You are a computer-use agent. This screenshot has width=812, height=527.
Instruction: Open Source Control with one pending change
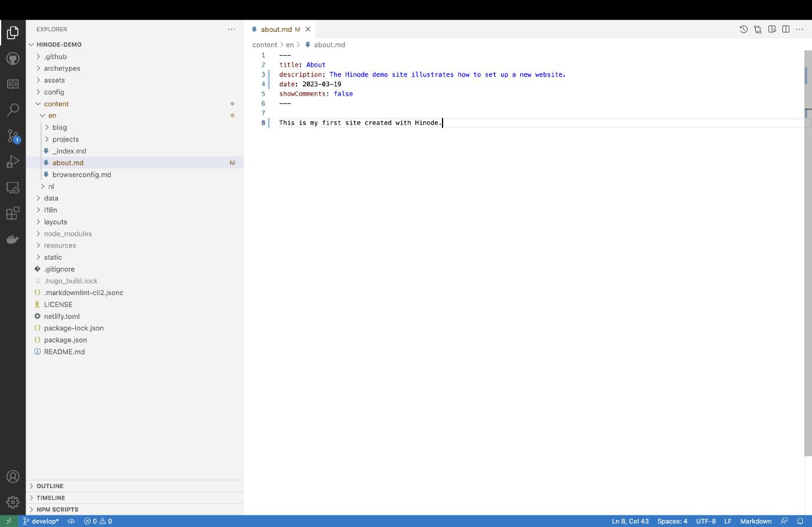tap(13, 136)
